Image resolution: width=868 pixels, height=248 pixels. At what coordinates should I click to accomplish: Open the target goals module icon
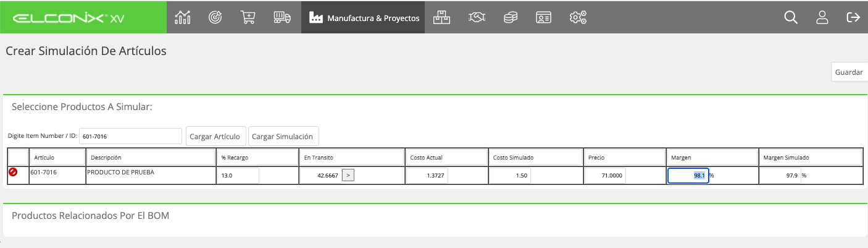215,17
